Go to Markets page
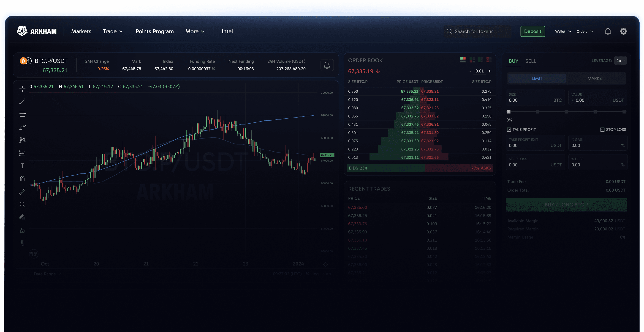644x332 pixels. point(81,31)
